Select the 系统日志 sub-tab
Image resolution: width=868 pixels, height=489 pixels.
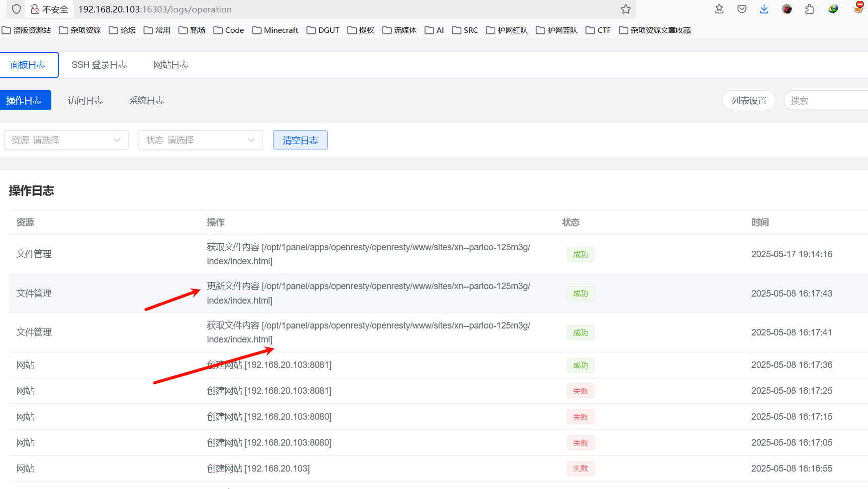(146, 101)
